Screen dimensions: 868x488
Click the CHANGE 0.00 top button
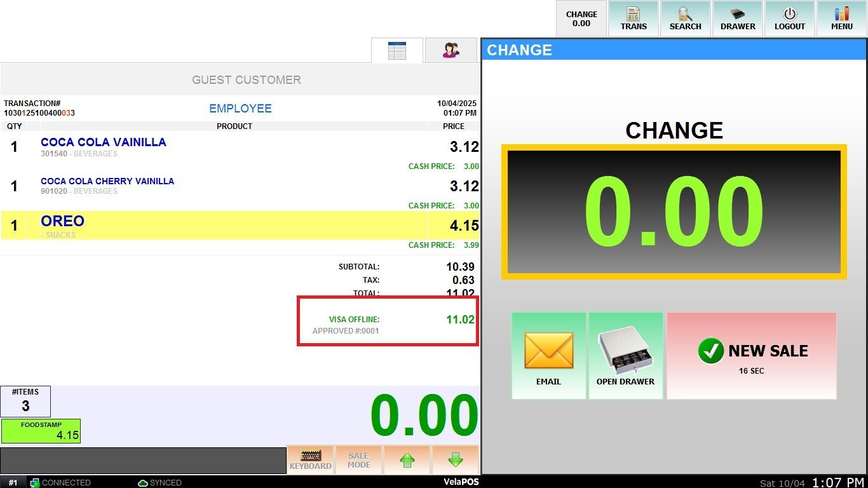[581, 18]
